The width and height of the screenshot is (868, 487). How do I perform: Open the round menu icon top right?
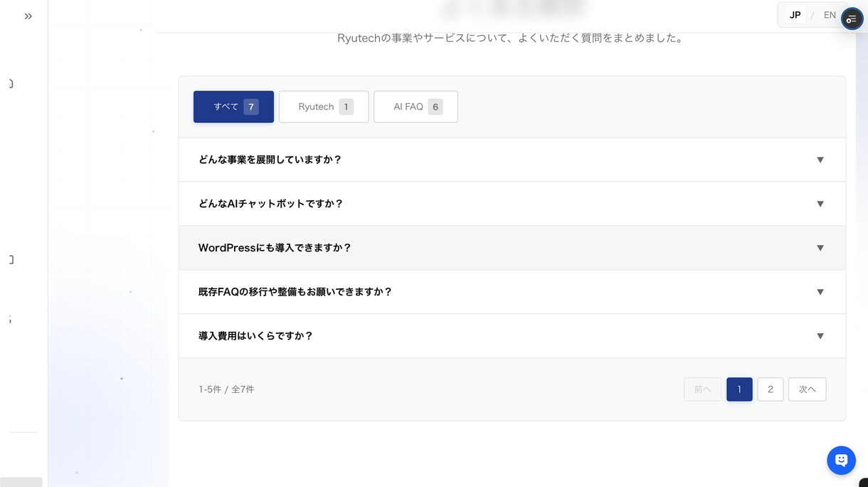(852, 19)
